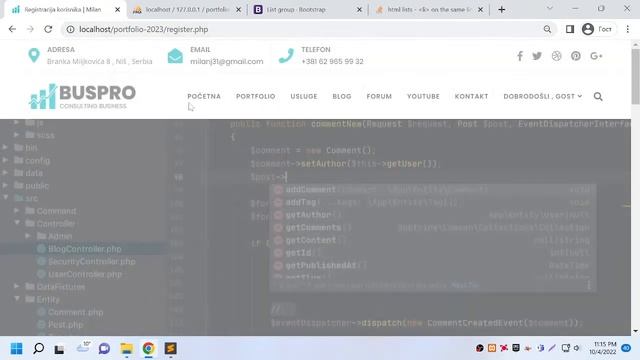Open Sublime Text from the taskbar
This screenshot has height=360, width=640.
pyautogui.click(x=171, y=349)
